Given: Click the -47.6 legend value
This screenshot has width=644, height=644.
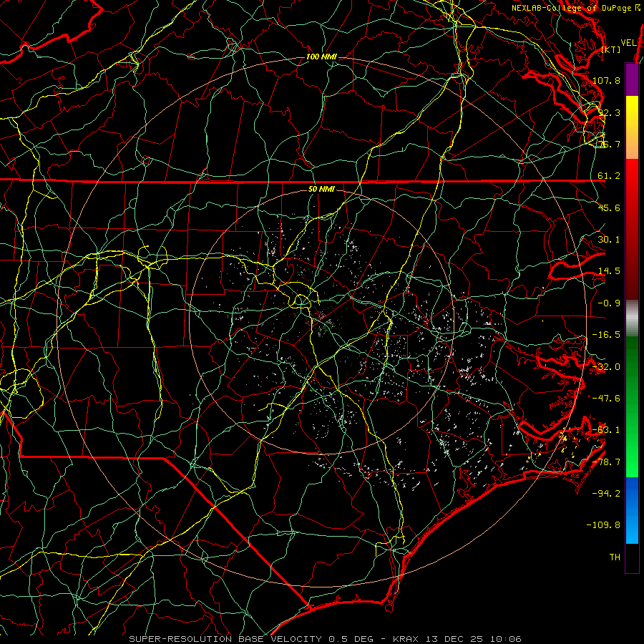Looking at the screenshot, I should coord(606,399).
